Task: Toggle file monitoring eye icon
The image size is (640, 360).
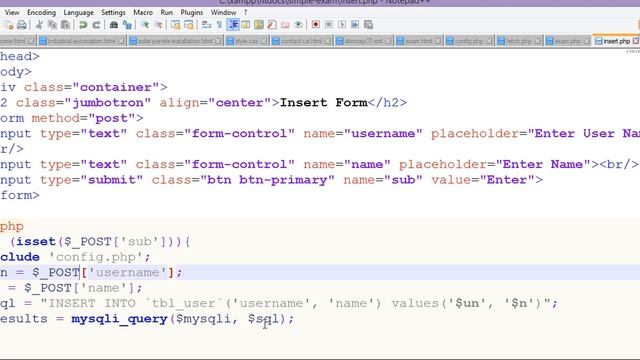Action: pyautogui.click(x=299, y=25)
